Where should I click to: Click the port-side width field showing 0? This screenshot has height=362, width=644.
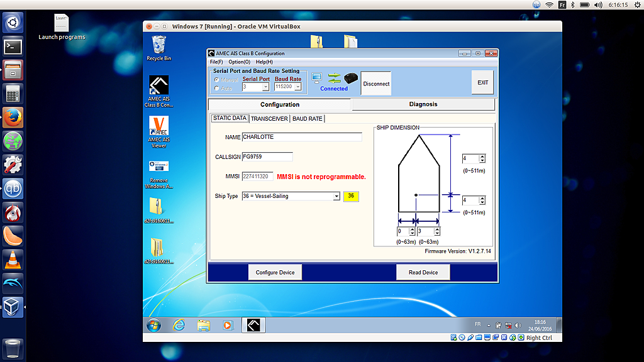tap(403, 231)
